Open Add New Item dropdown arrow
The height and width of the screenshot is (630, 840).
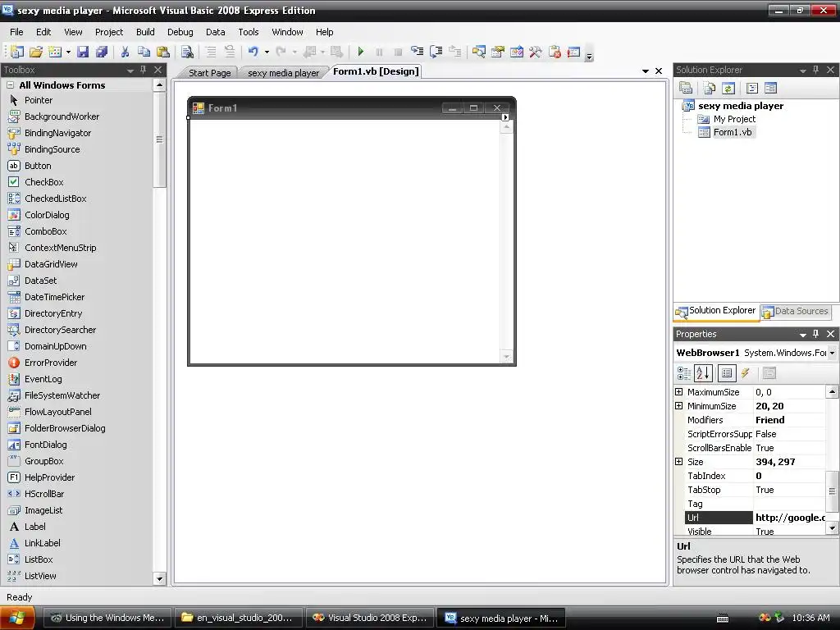(x=68, y=52)
